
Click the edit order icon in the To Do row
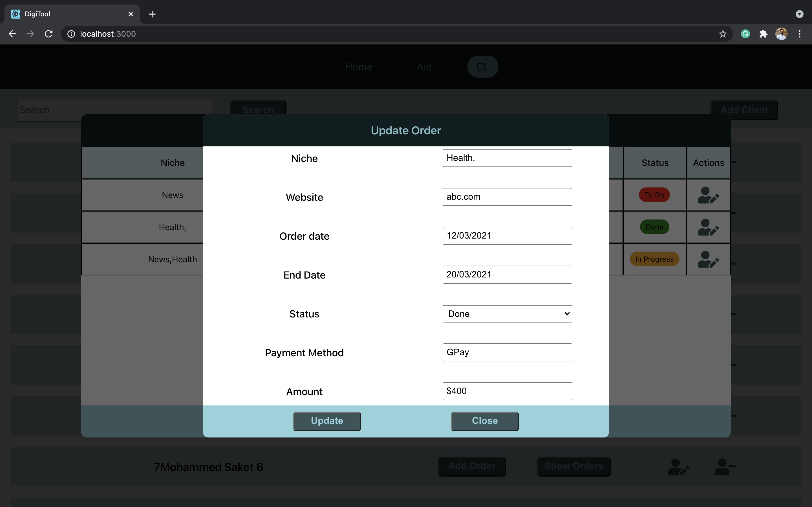(x=708, y=195)
